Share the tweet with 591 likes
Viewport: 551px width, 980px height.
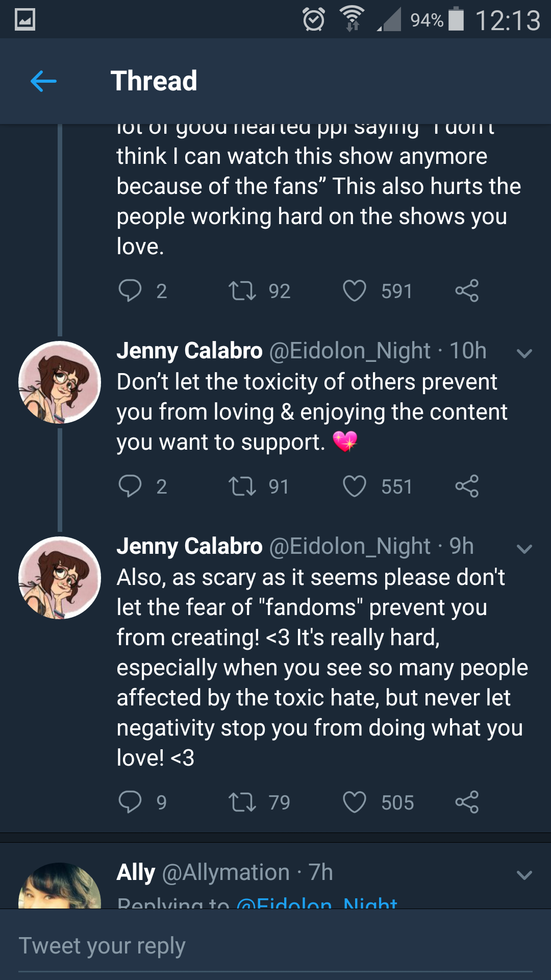pyautogui.click(x=467, y=291)
